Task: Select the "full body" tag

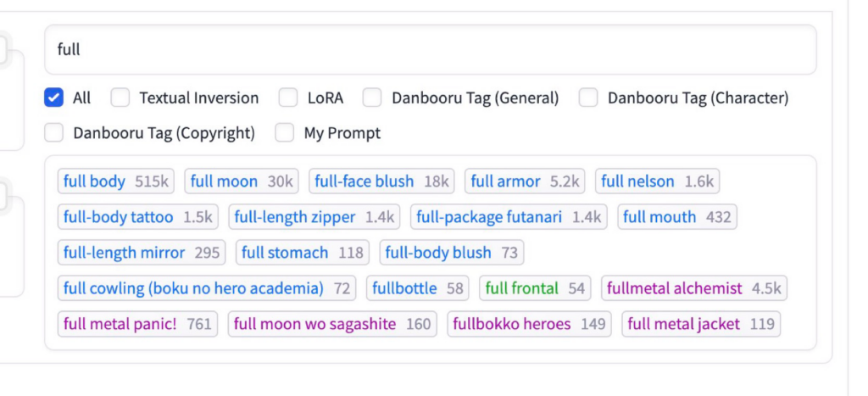Action: coord(116,181)
